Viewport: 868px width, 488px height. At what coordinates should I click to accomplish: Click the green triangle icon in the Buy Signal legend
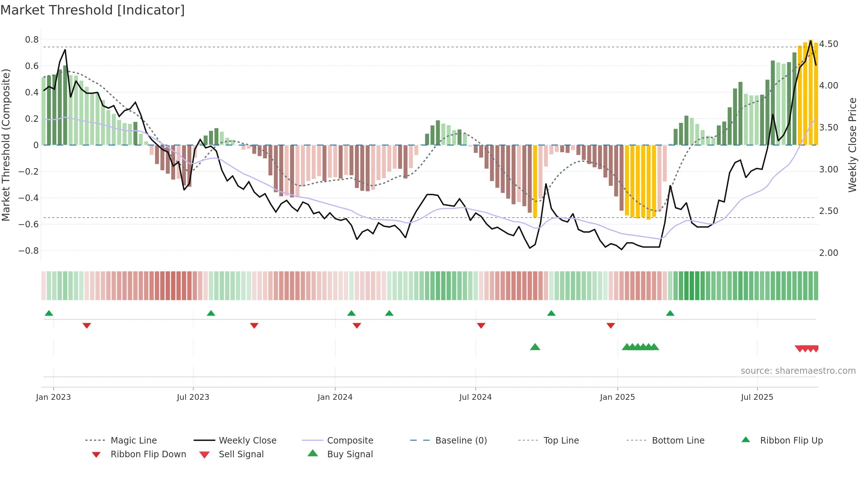(x=313, y=453)
